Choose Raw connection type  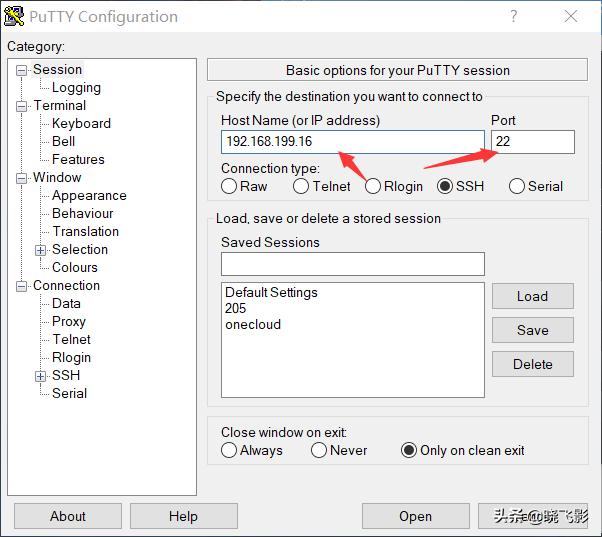229,187
